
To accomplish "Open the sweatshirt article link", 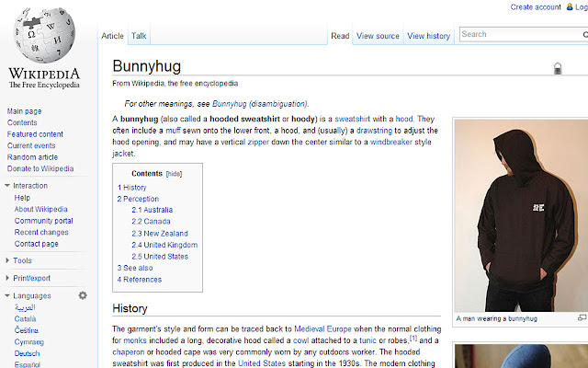I will point(352,119).
